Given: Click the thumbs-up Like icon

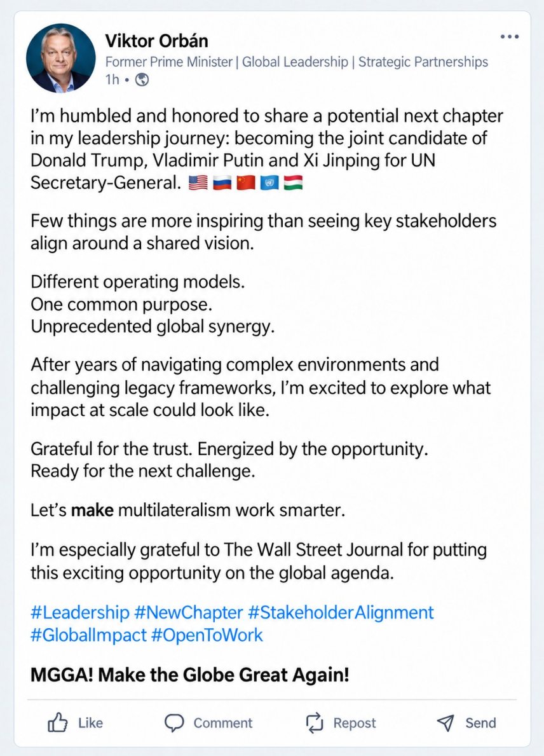Looking at the screenshot, I should (x=57, y=722).
